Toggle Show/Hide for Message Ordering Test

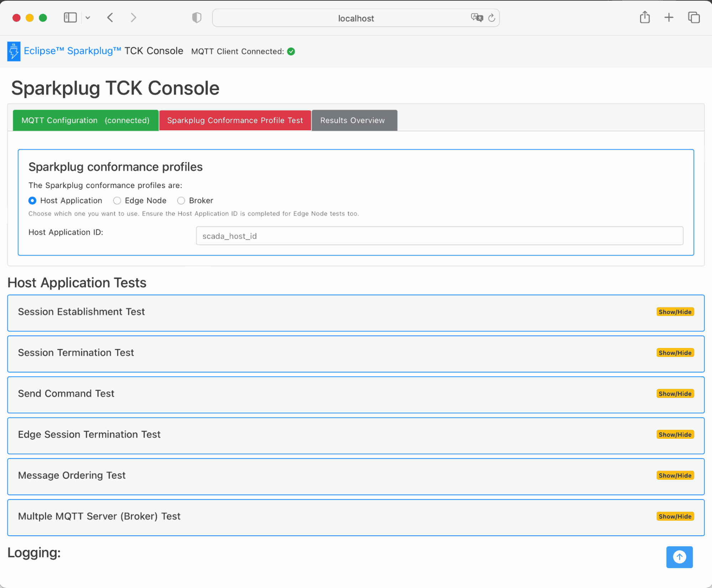(x=675, y=475)
